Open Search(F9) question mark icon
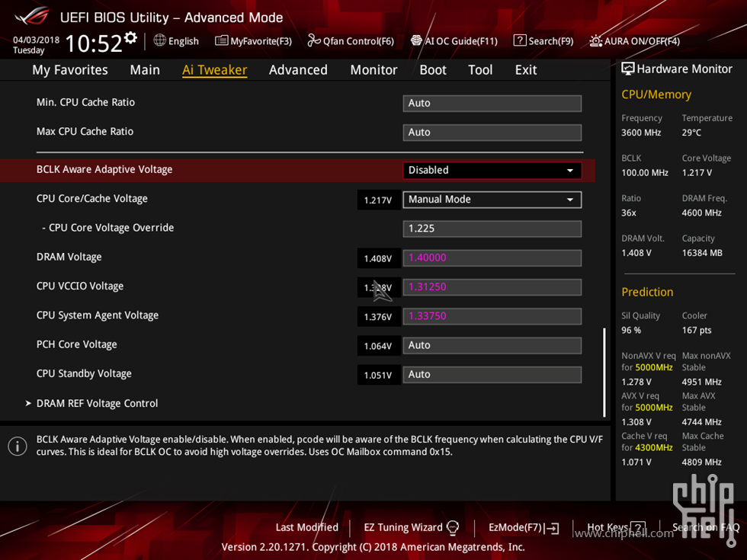This screenshot has height=560, width=747. click(x=520, y=41)
